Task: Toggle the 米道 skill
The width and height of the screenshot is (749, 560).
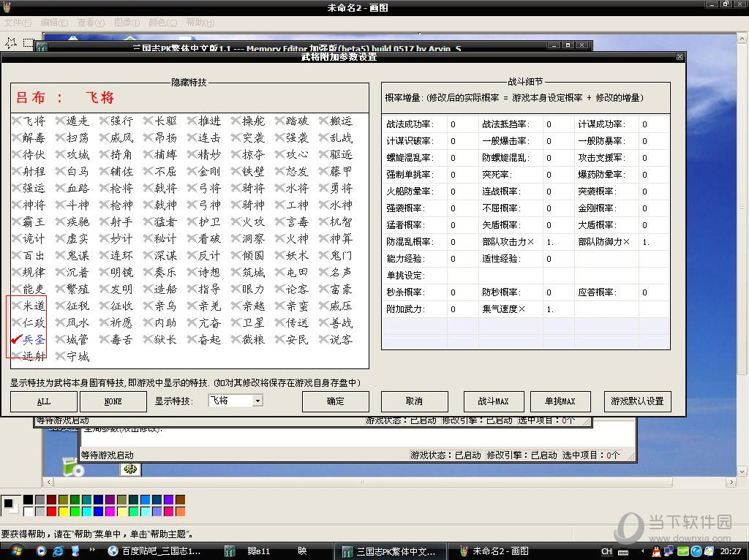Action: 18,306
